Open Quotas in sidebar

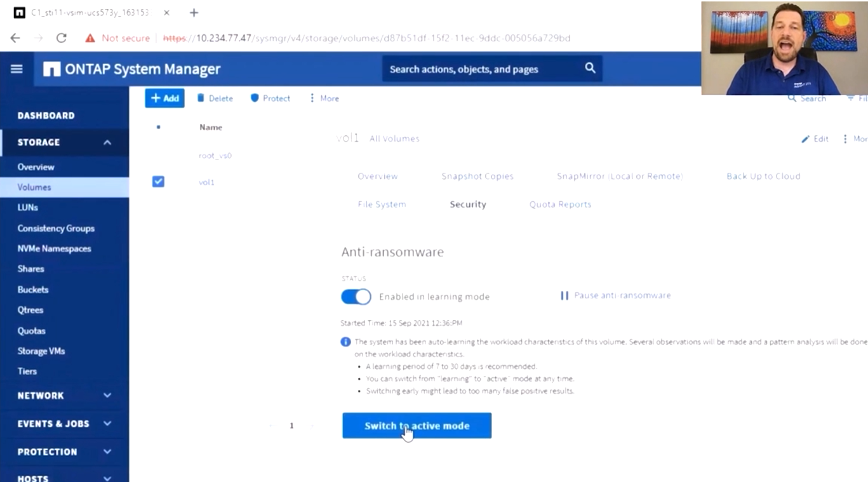(31, 331)
